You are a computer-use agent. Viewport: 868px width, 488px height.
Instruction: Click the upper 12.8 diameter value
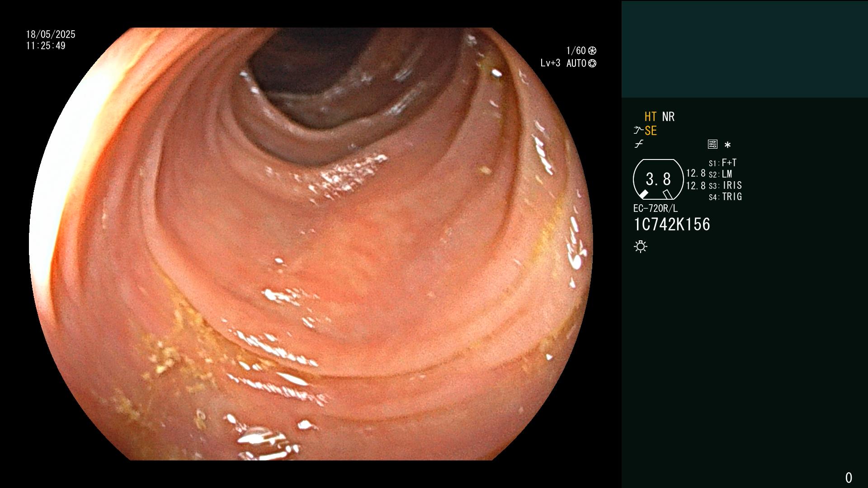click(x=696, y=174)
